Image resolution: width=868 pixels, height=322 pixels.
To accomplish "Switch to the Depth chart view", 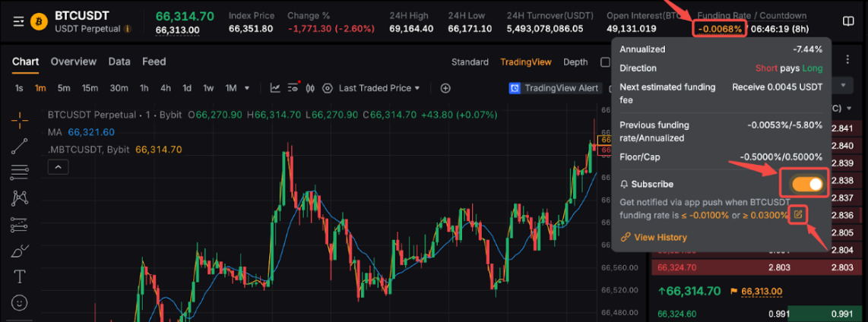I will (575, 62).
